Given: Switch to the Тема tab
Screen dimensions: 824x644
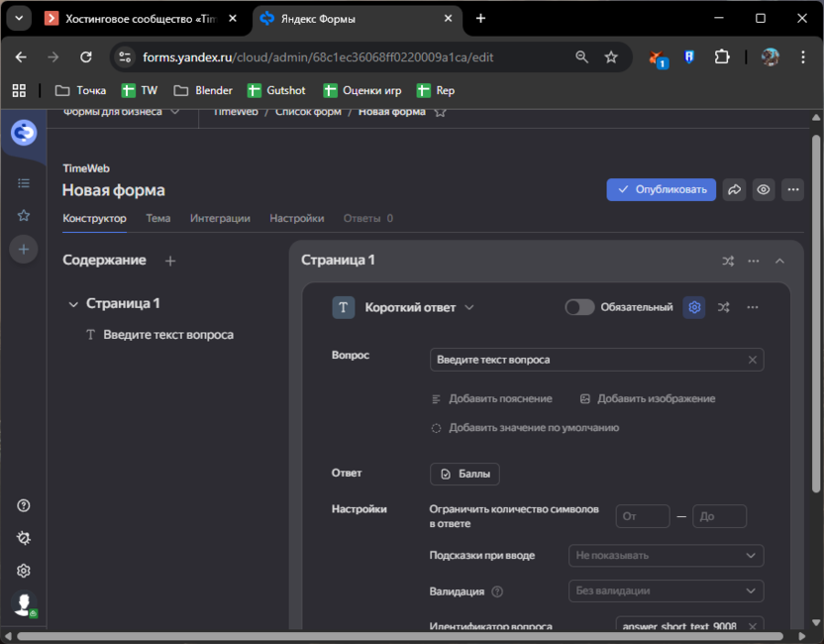Looking at the screenshot, I should pyautogui.click(x=158, y=218).
